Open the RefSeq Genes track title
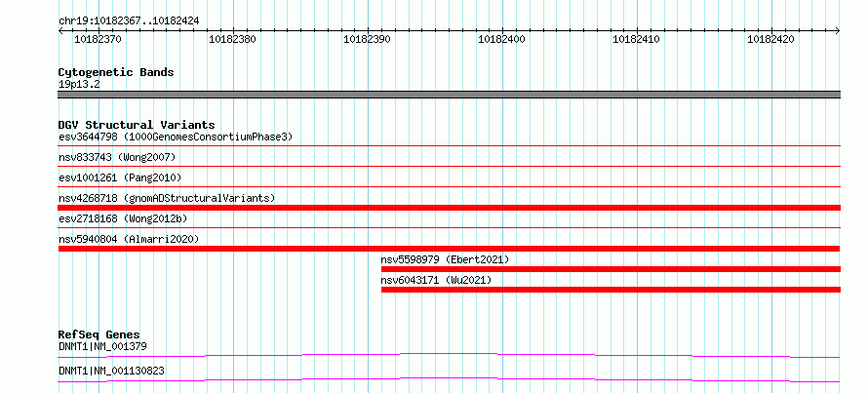The image size is (868, 393). [99, 334]
